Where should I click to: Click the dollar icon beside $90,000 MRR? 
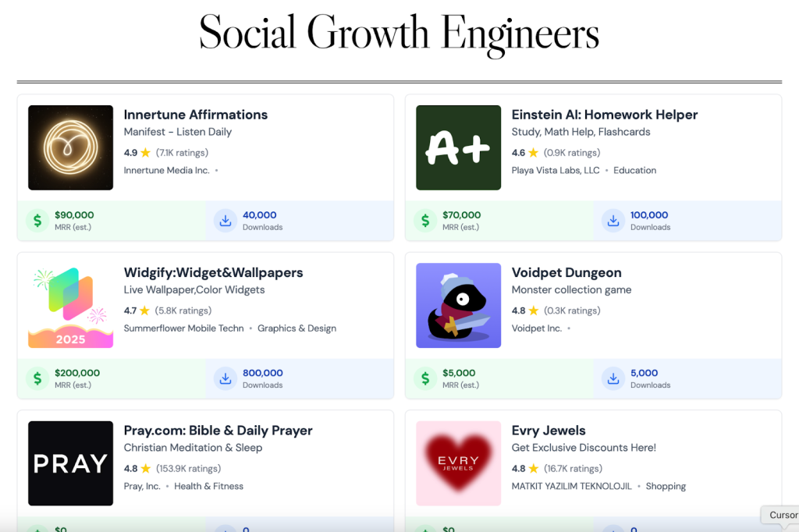coord(37,221)
